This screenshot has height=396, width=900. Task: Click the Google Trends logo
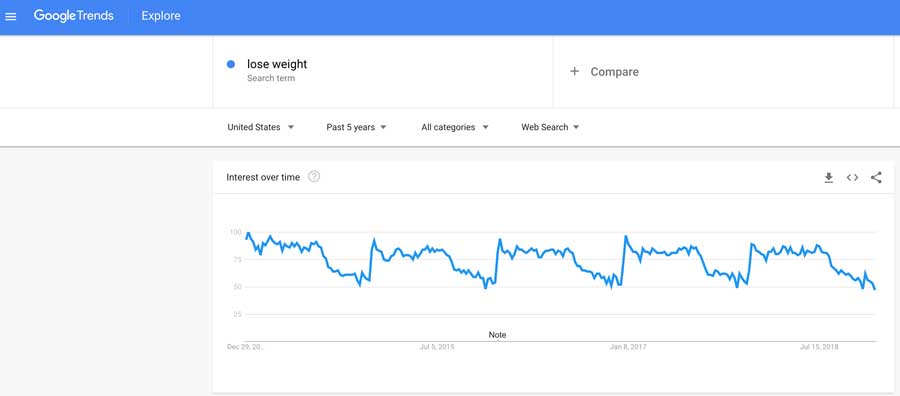pos(72,16)
